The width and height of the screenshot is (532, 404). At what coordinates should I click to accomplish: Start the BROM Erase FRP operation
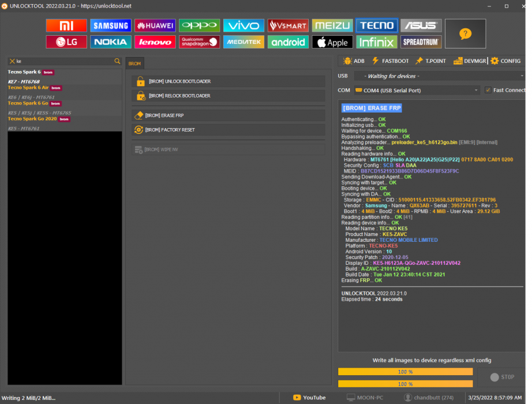coord(228,115)
